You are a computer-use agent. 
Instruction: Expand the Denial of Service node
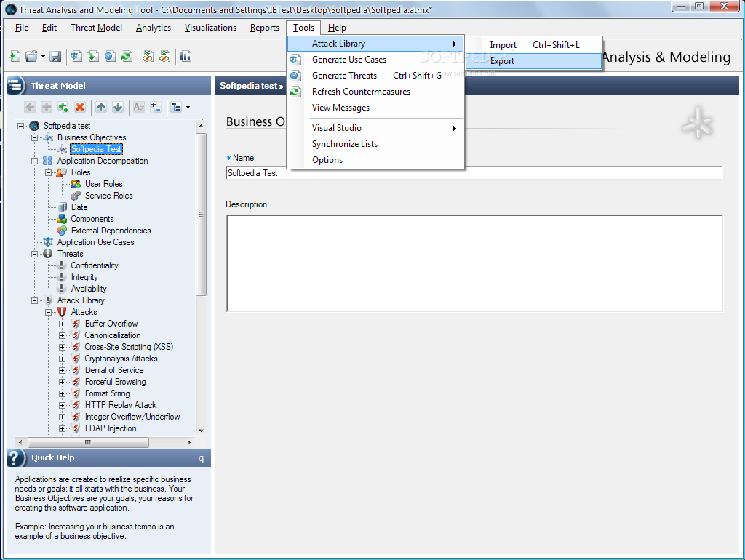tap(63, 370)
